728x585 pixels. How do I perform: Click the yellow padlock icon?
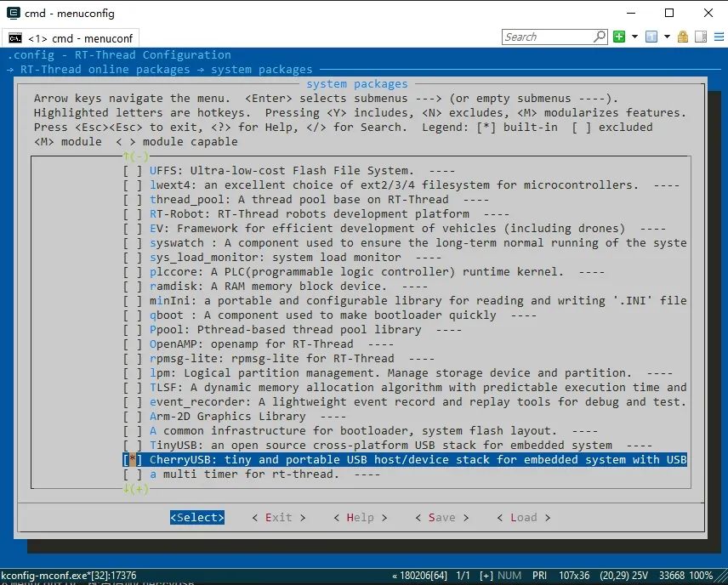682,37
